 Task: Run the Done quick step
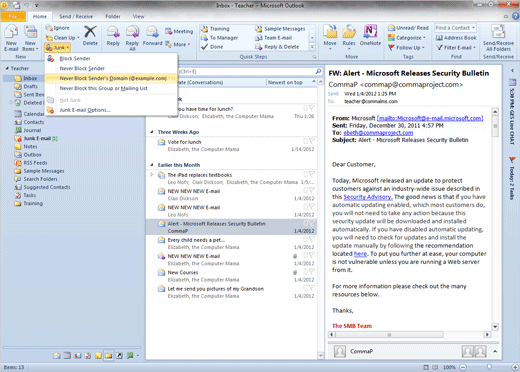[212, 47]
